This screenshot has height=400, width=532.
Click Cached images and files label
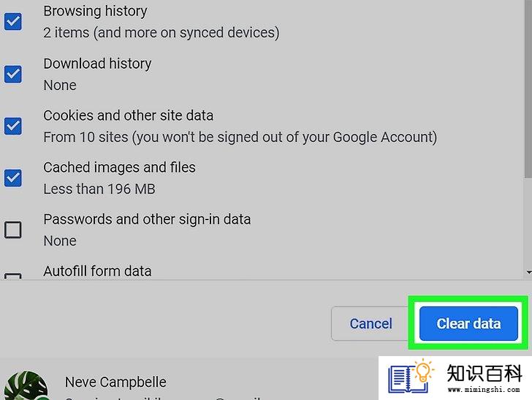click(x=119, y=167)
